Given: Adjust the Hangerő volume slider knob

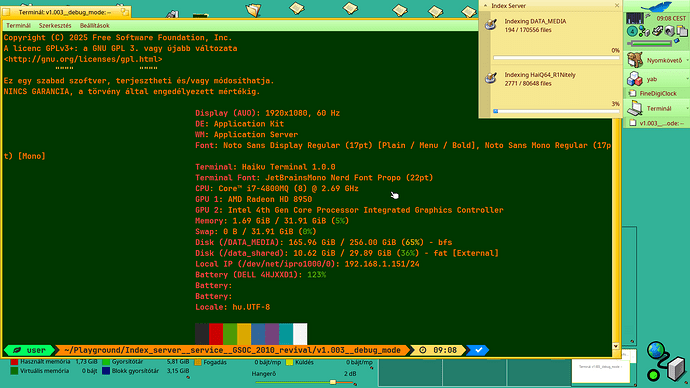Looking at the screenshot, I should [333, 382].
